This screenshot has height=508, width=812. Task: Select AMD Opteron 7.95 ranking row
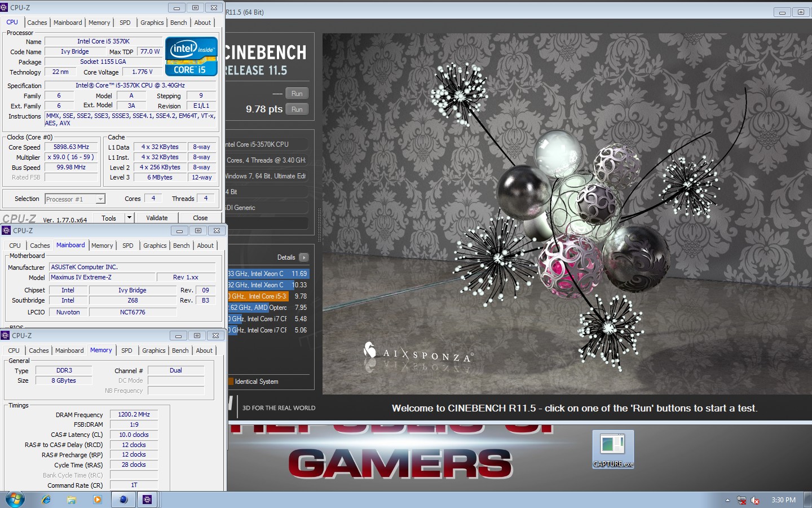pyautogui.click(x=268, y=308)
